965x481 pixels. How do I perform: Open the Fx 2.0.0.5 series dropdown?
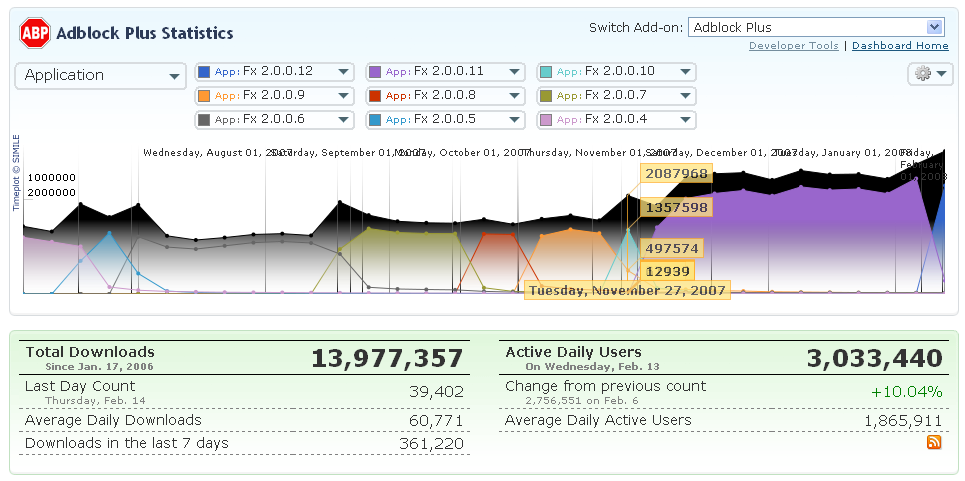click(446, 119)
